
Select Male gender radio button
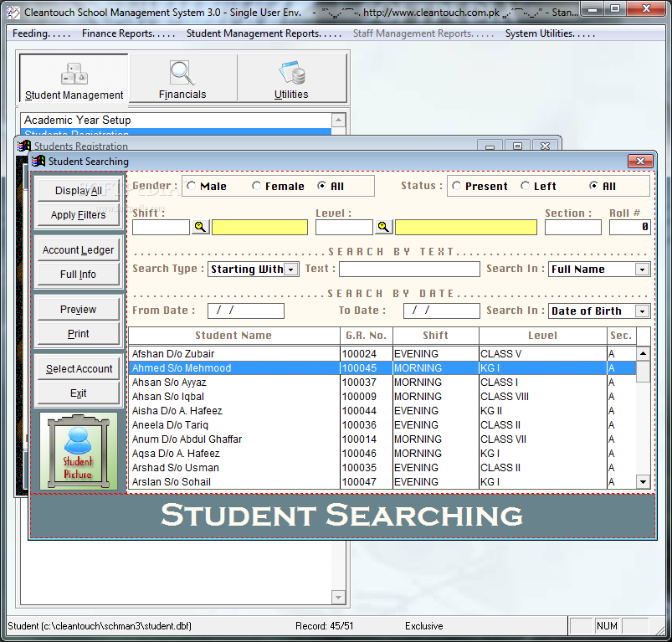(191, 186)
